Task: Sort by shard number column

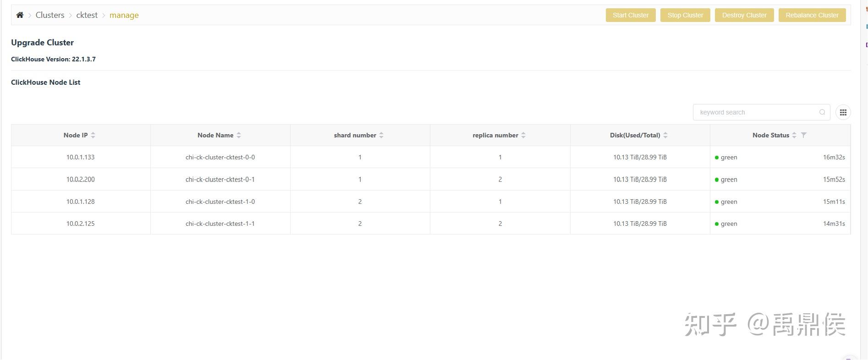Action: pos(381,135)
